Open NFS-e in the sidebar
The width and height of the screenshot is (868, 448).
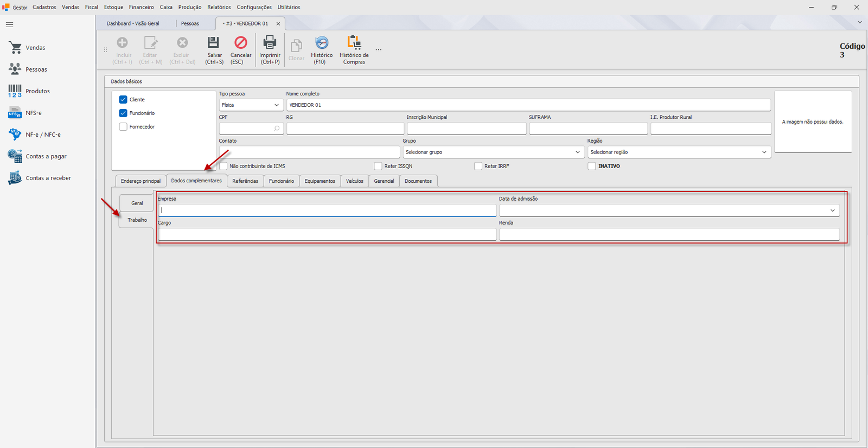(25, 113)
